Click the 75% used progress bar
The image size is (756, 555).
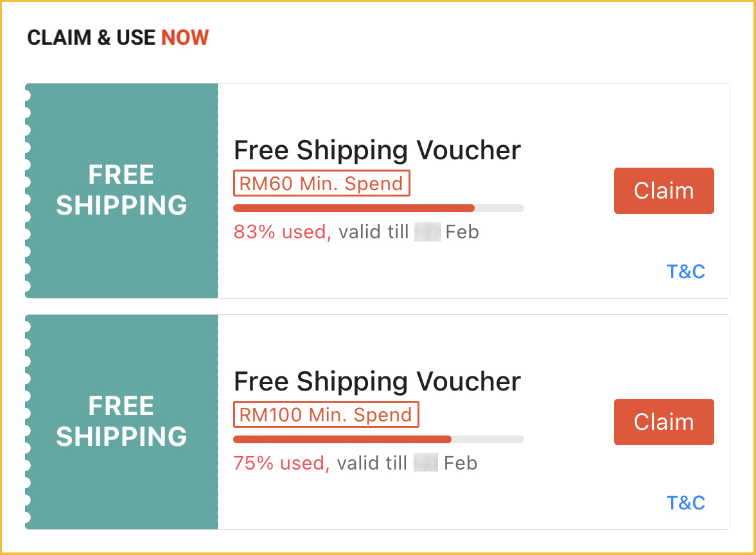pyautogui.click(x=378, y=439)
